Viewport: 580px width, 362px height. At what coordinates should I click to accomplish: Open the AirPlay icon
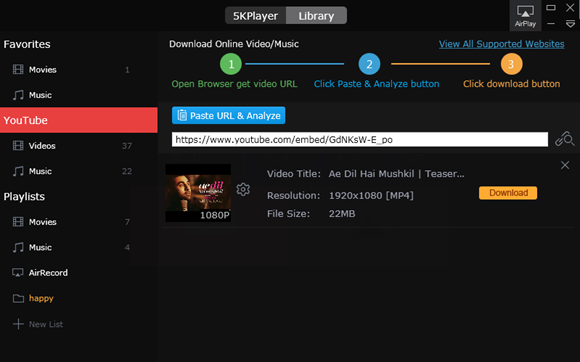[525, 16]
